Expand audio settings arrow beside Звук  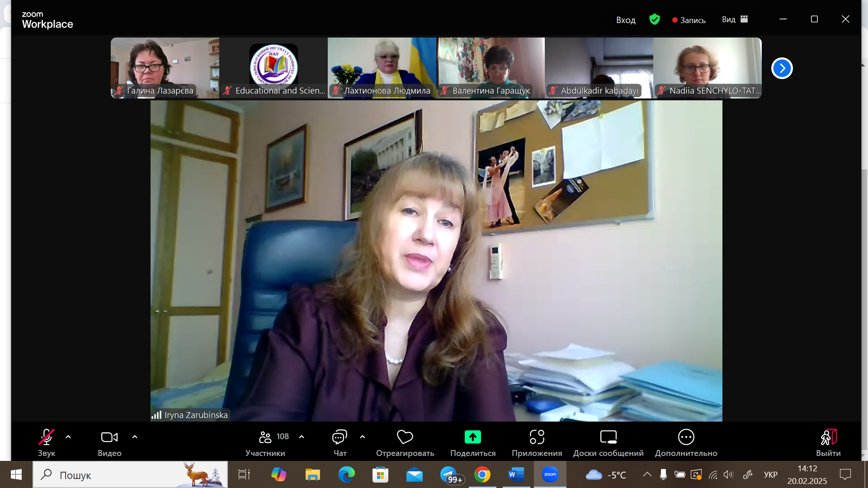coord(68,437)
